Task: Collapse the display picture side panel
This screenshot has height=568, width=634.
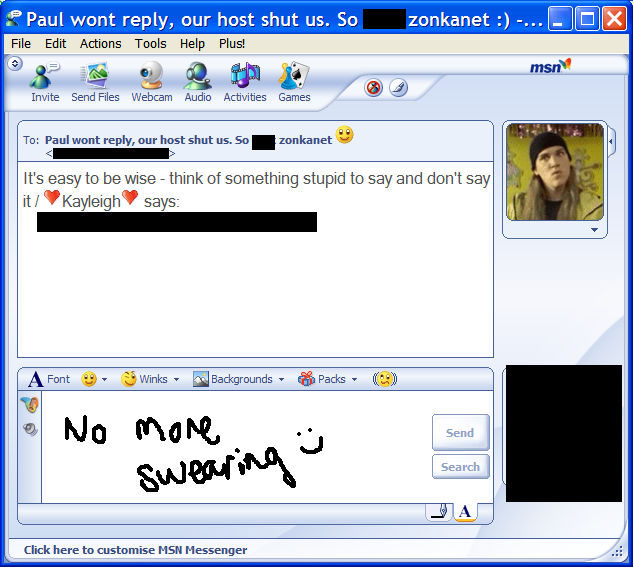Action: coord(611,141)
